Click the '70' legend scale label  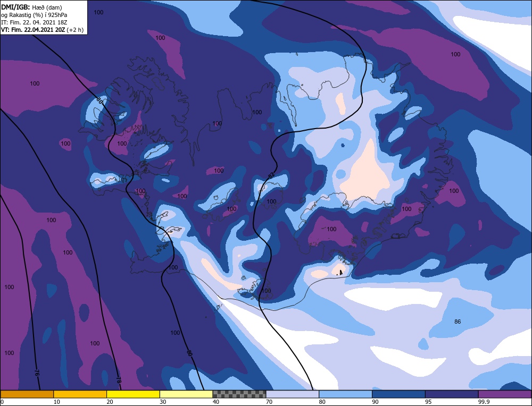pos(269,402)
